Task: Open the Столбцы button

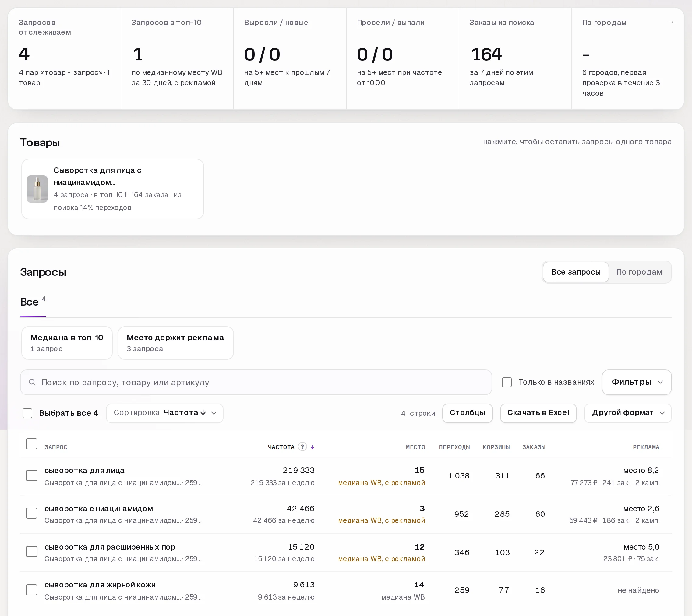Action: point(468,413)
